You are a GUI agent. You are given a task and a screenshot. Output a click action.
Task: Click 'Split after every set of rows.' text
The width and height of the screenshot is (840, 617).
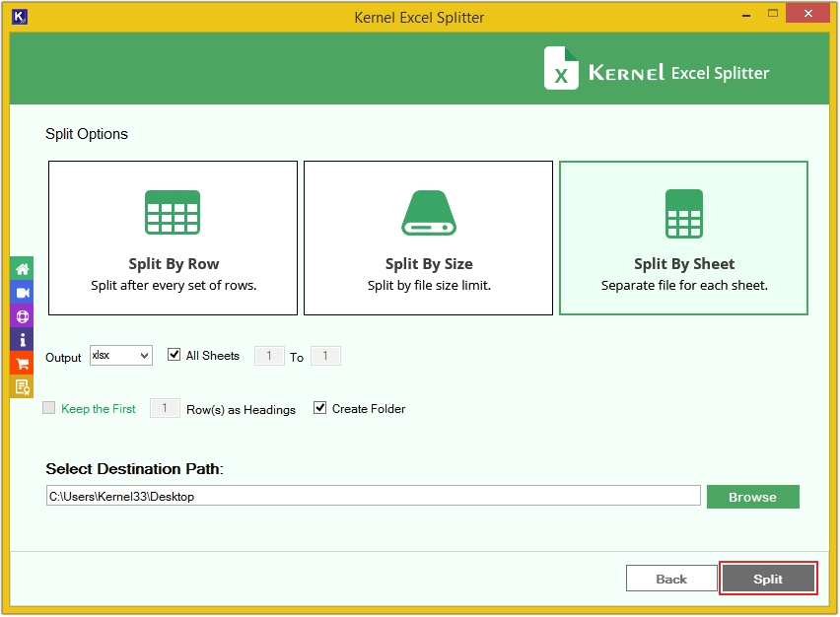coord(174,286)
